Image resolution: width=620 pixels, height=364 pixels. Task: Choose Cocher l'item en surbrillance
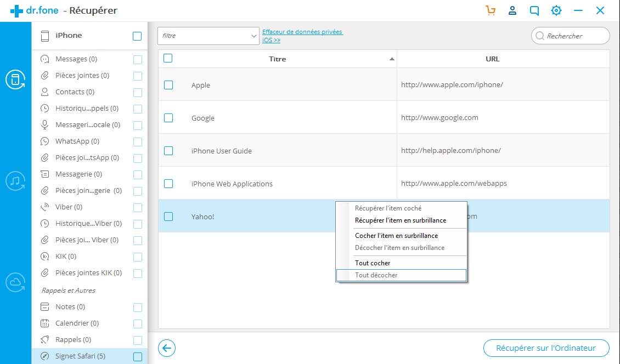coord(397,236)
